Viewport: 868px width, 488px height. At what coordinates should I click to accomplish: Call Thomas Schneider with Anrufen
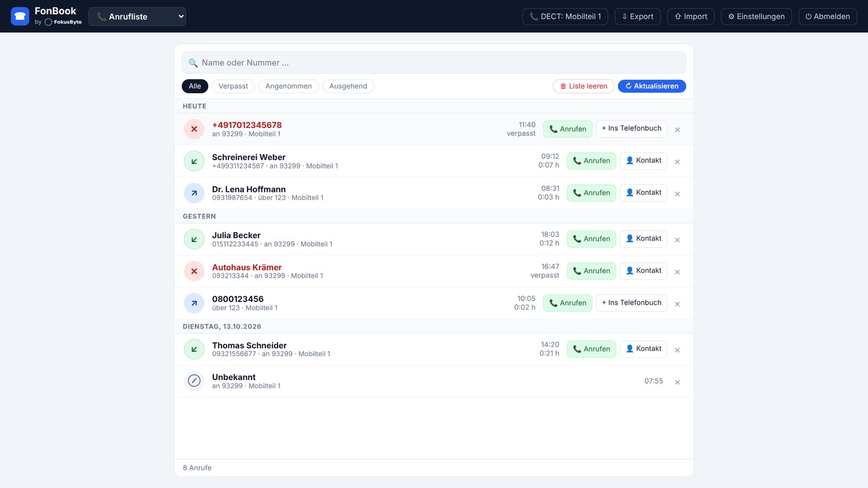point(591,349)
